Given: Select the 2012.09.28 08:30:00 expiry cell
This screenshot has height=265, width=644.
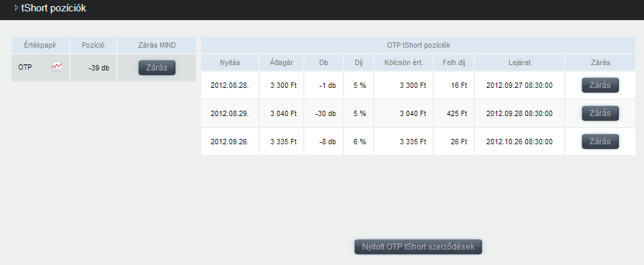Looking at the screenshot, I should point(519,113).
